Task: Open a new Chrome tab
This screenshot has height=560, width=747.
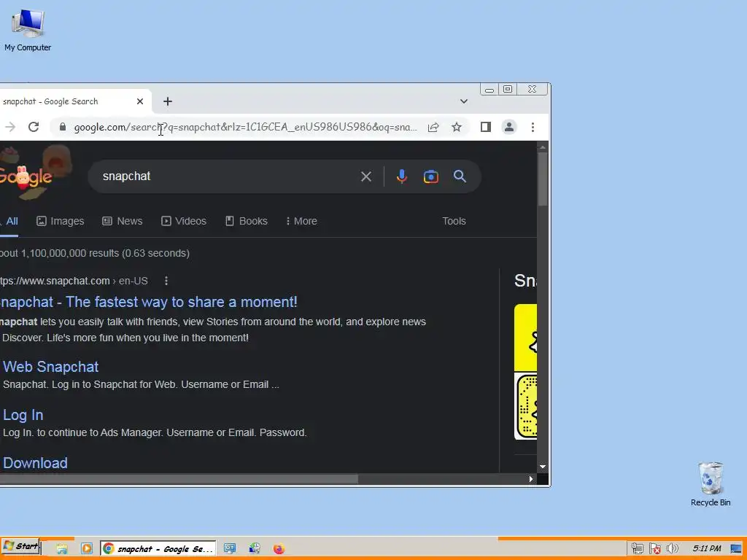Action: [168, 101]
